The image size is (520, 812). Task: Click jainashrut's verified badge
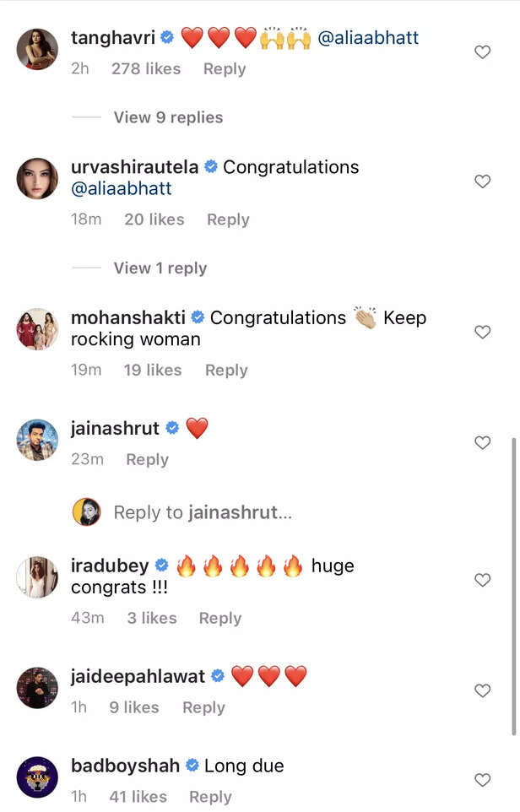[171, 428]
